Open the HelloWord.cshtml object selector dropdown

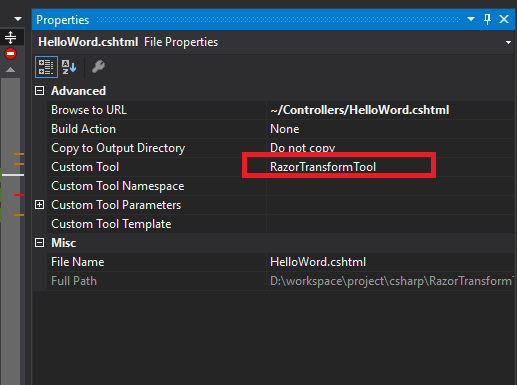[508, 42]
